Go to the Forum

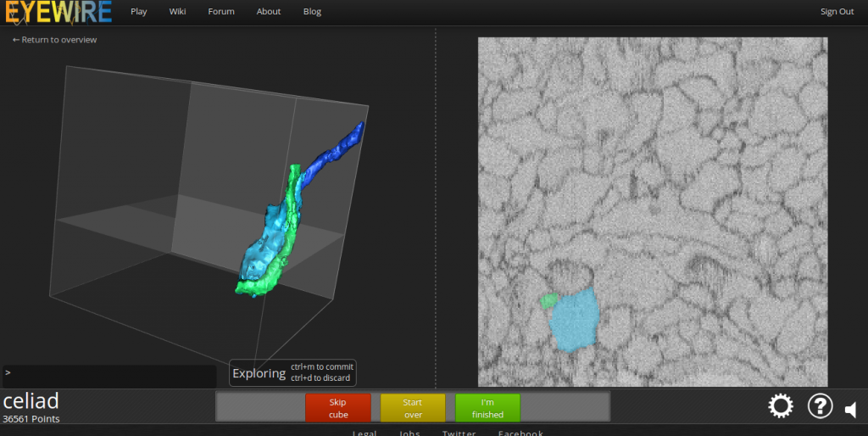pyautogui.click(x=221, y=12)
